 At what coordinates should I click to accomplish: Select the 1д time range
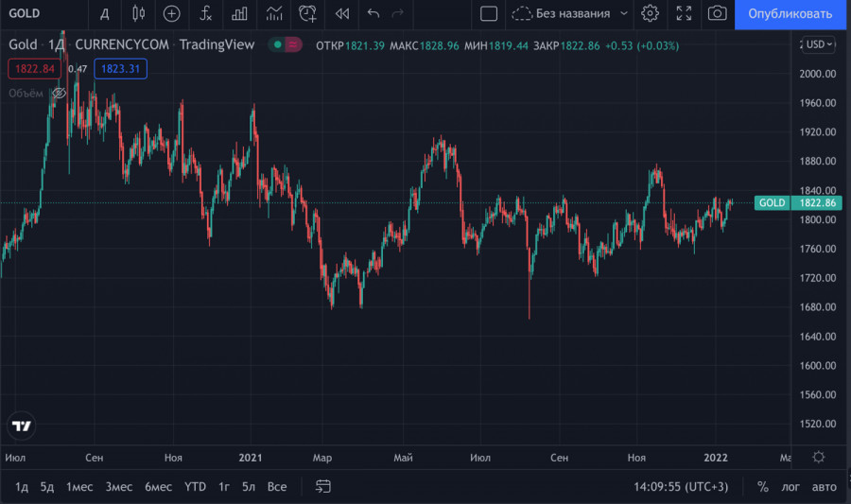click(22, 487)
